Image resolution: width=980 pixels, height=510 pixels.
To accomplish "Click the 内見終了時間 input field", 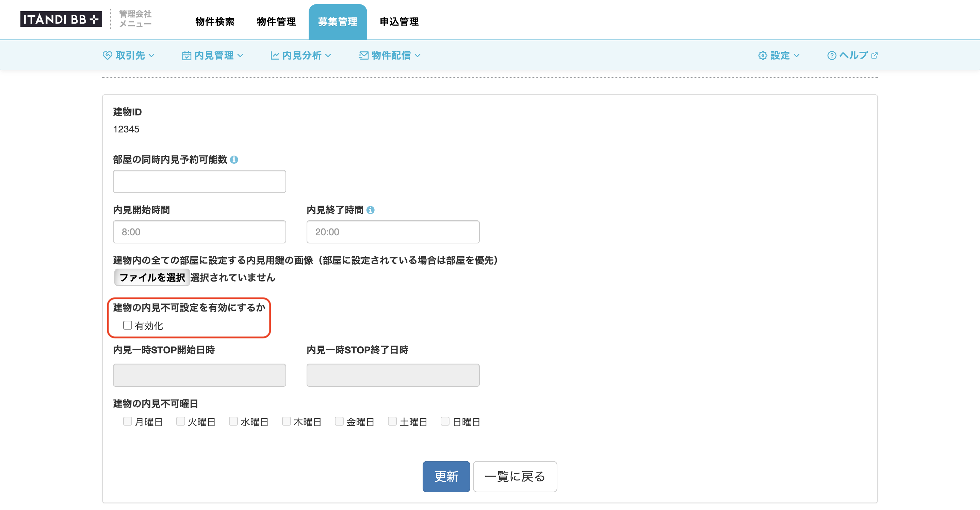I will (393, 232).
